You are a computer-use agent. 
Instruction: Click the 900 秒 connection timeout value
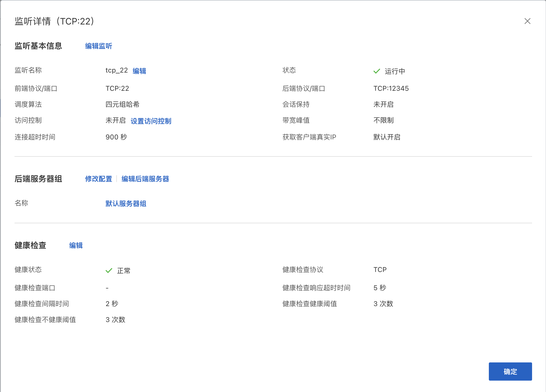[x=116, y=137]
